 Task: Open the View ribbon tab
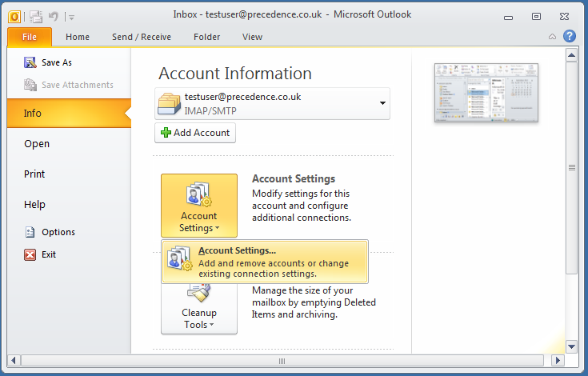coord(252,37)
